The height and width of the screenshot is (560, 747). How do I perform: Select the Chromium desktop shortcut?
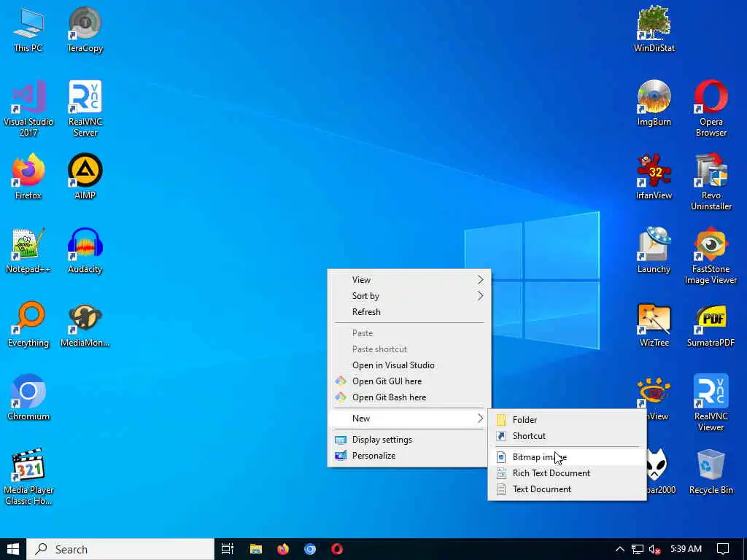coord(28,398)
